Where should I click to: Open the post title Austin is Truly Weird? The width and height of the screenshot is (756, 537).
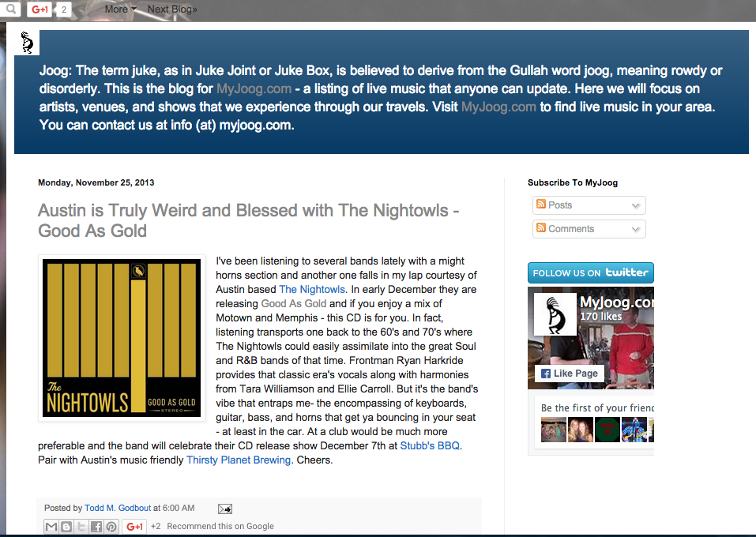tap(248, 220)
